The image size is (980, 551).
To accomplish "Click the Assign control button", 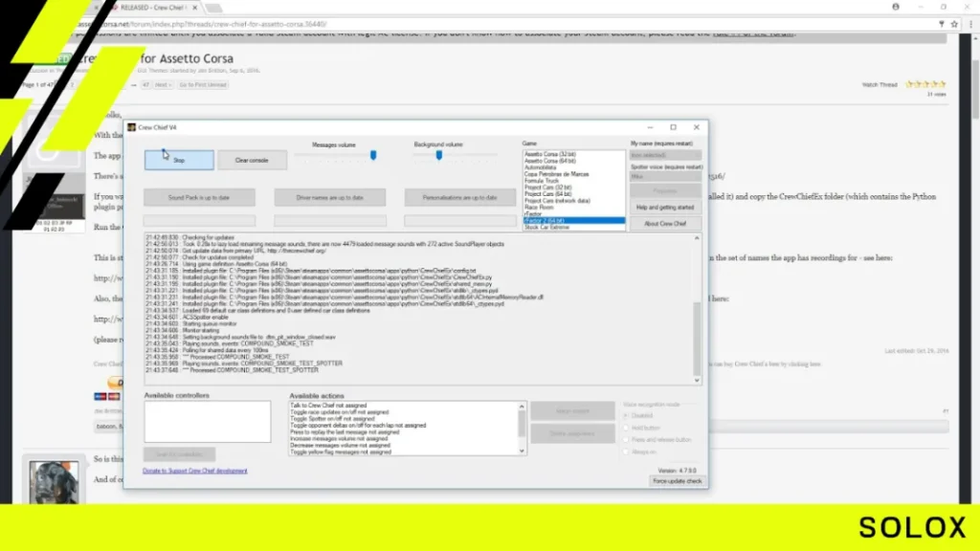I will click(572, 410).
